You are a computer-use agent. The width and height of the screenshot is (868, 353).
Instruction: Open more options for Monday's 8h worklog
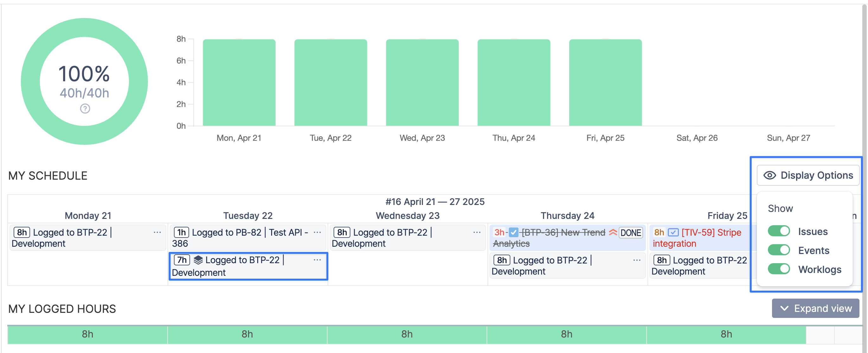157,232
